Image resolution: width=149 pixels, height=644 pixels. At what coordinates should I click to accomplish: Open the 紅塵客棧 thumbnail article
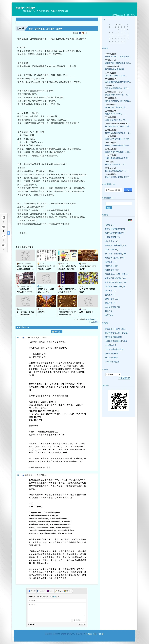[x=46, y=301]
